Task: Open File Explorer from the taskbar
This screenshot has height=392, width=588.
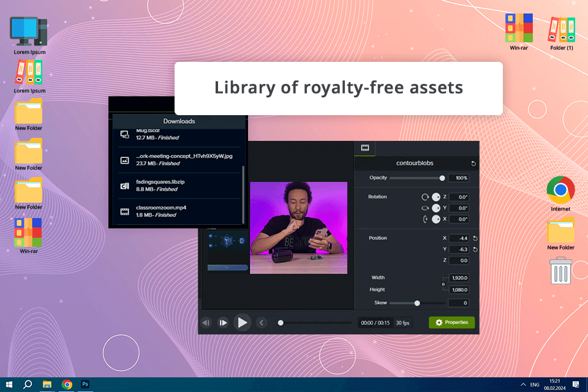Action: pos(47,385)
